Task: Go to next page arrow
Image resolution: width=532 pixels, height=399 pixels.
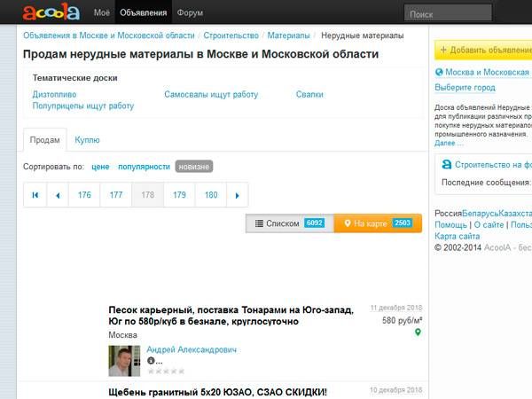Action: pyautogui.click(x=237, y=195)
